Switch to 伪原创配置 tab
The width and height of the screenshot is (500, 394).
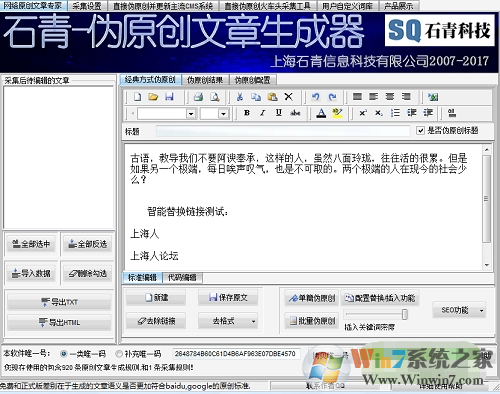(253, 80)
